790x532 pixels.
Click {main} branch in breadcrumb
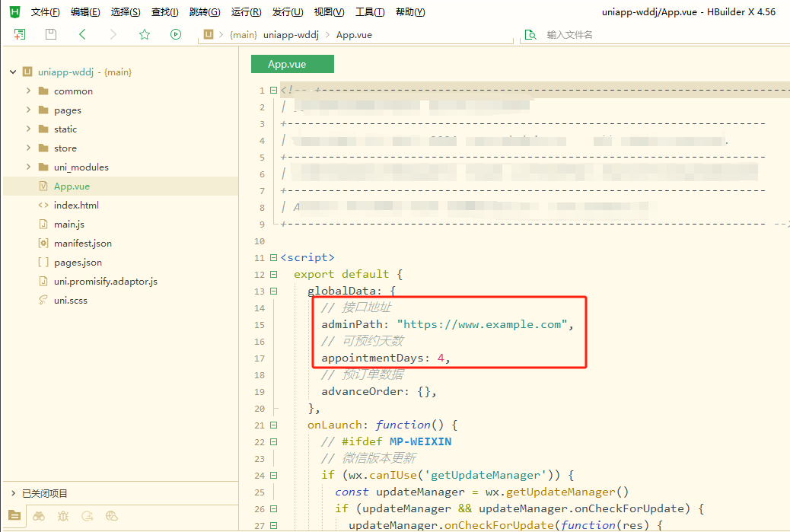click(x=244, y=35)
